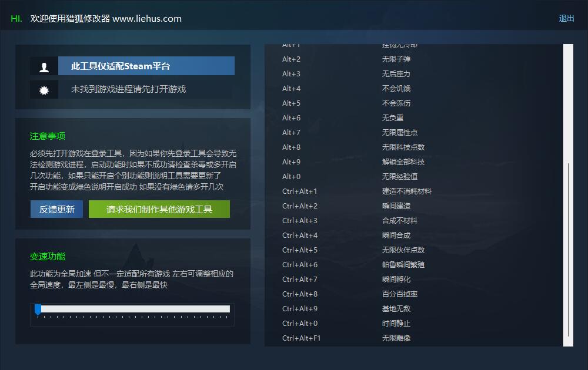The width and height of the screenshot is (588, 370).
Task: Click the Alt+0 hotkey label
Action: [292, 176]
